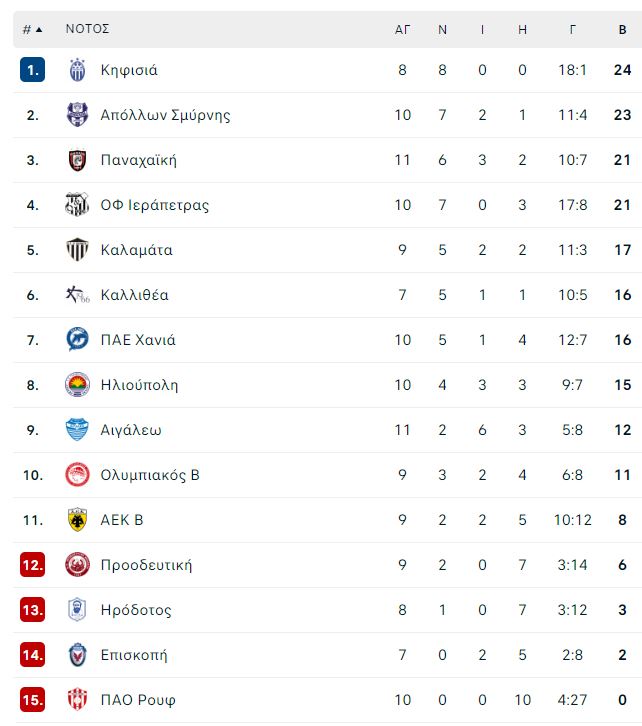This screenshot has width=642, height=726.
Task: Sort table by the ΑΓ column header
Action: coord(402,30)
